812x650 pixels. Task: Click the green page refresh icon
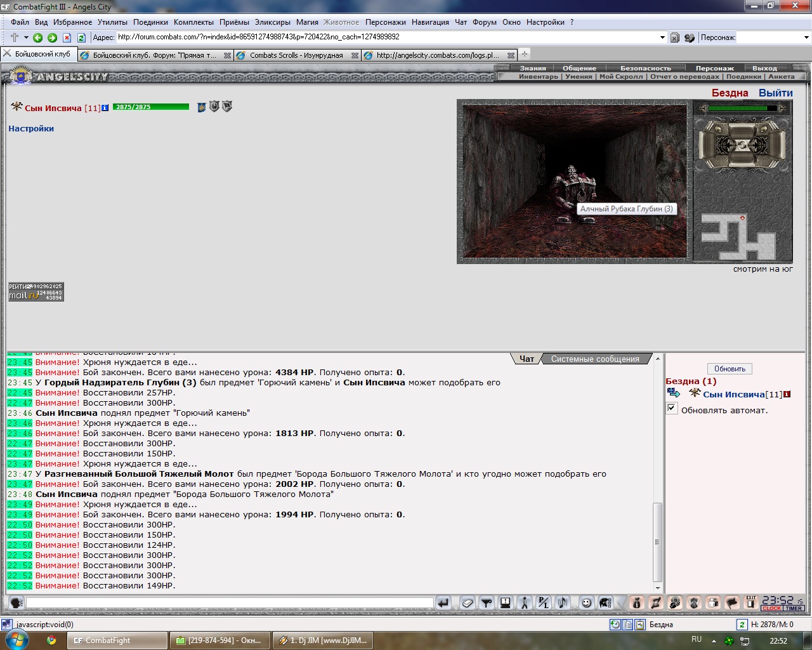pos(81,37)
